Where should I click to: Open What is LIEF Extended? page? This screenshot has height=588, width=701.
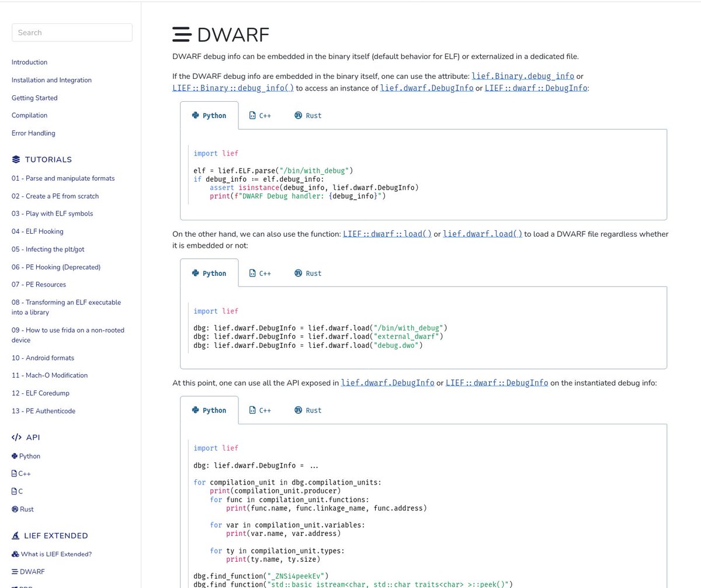coord(56,554)
